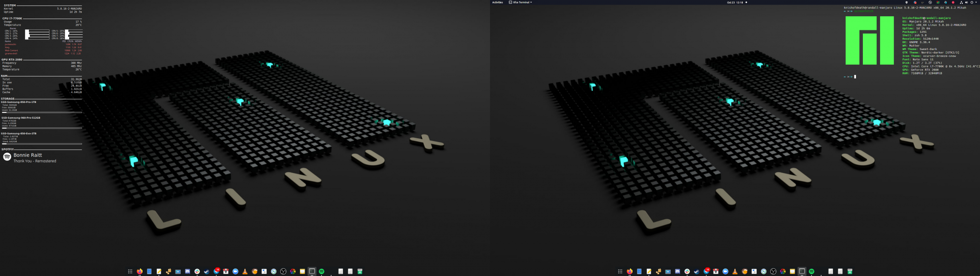Open Slack from the right monitor dock

687,271
